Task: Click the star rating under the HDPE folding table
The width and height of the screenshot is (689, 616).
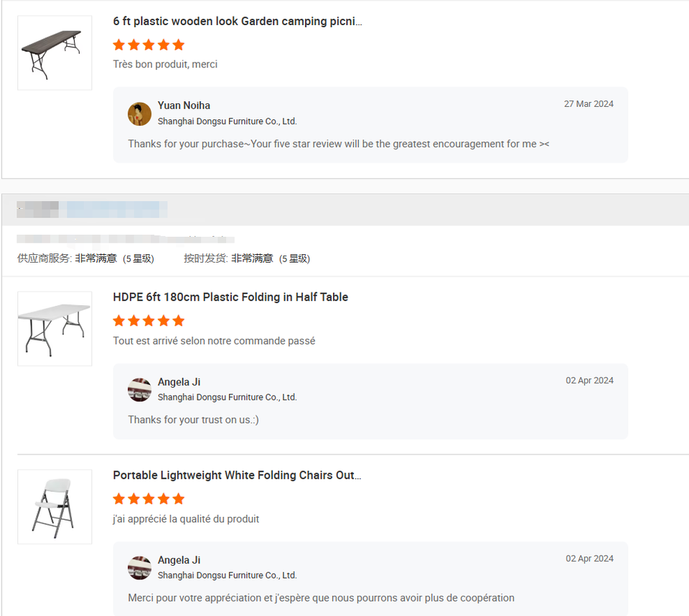Action: click(149, 320)
